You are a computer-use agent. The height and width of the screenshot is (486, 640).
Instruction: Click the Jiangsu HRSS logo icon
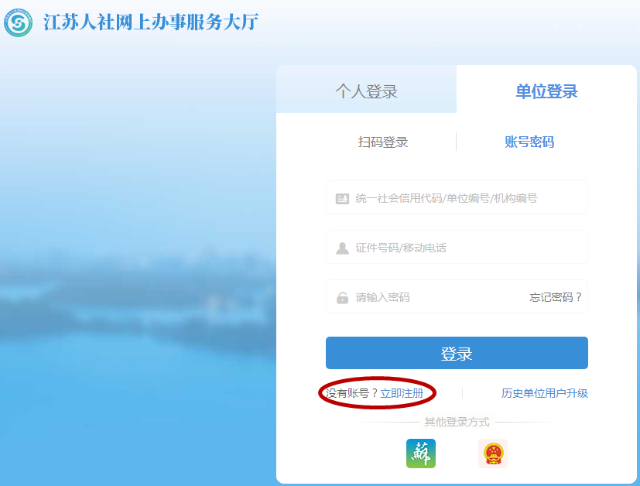[19, 22]
